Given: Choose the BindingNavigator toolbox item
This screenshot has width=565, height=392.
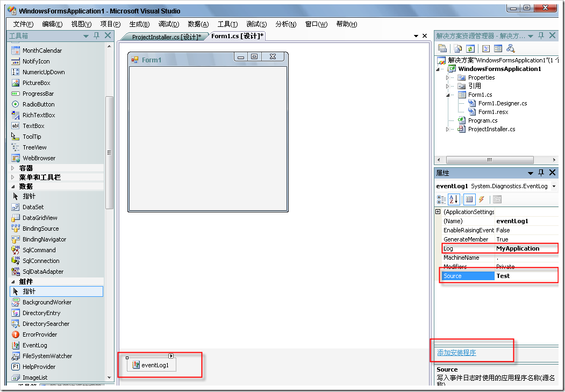Looking at the screenshot, I should click(44, 240).
